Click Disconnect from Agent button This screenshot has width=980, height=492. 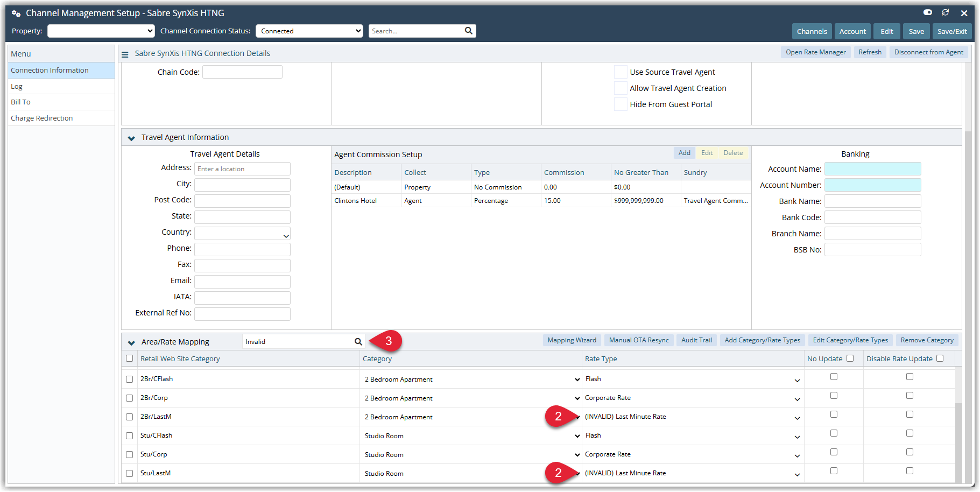tap(928, 52)
